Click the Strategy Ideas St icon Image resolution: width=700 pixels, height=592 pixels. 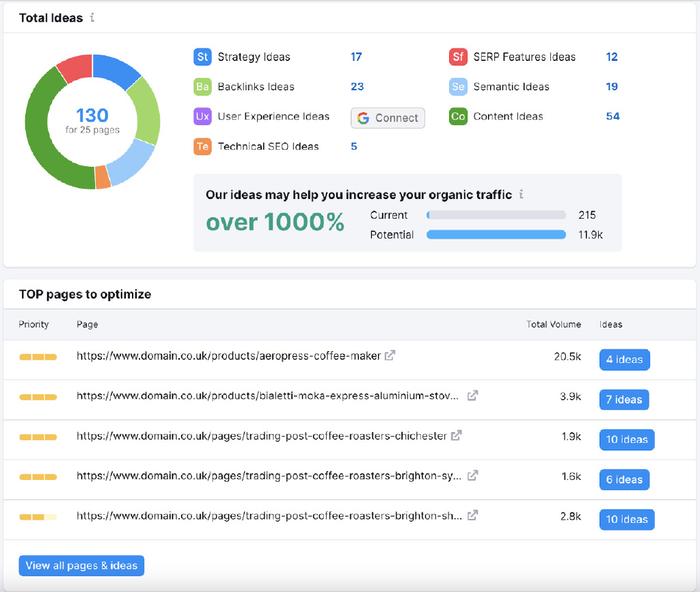202,57
